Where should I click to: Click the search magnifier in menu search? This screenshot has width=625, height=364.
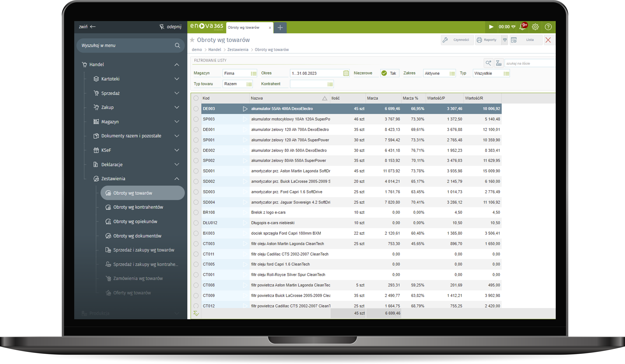[x=177, y=45]
